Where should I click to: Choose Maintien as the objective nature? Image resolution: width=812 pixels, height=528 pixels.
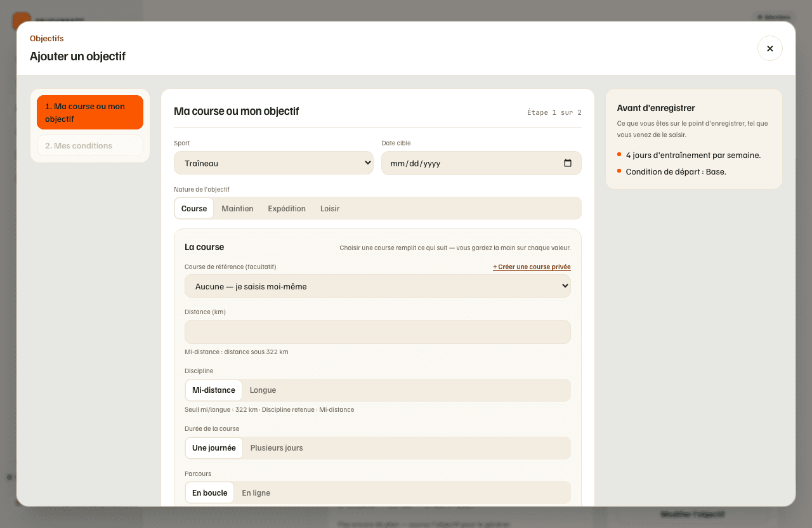[237, 209]
